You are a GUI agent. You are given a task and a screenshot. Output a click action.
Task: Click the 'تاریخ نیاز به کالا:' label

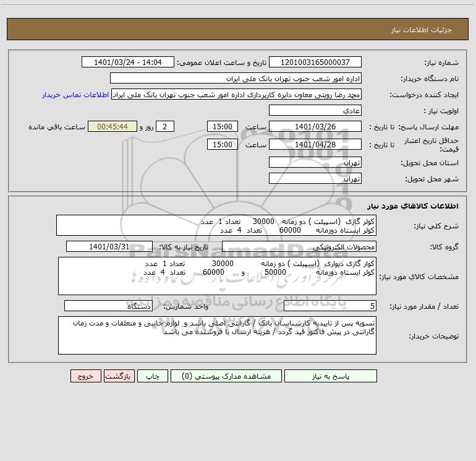pos(184,247)
